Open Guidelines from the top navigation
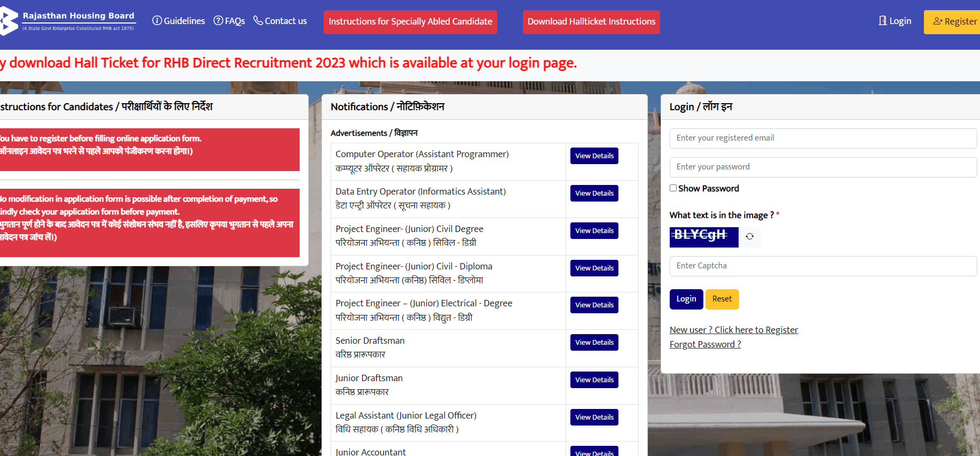The width and height of the screenshot is (980, 456). pos(178,21)
